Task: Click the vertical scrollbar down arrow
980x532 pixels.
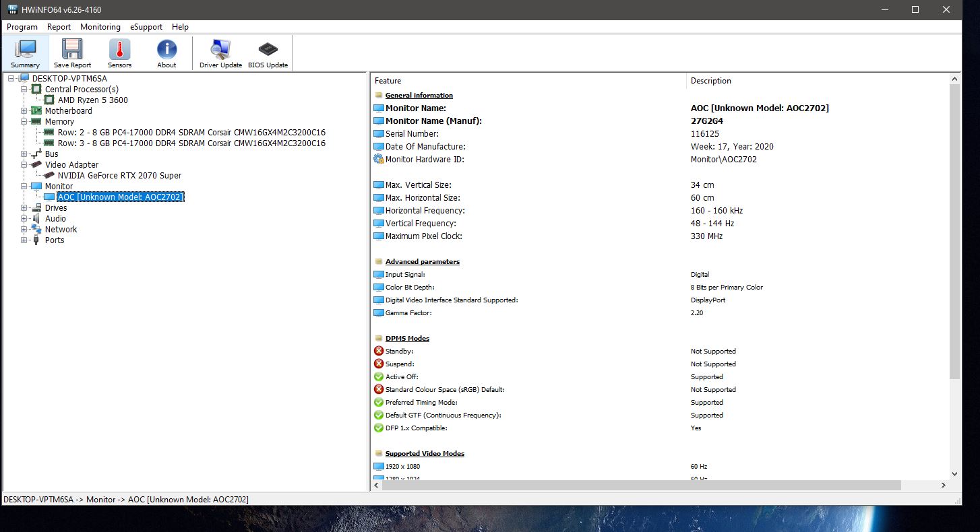Action: pyautogui.click(x=954, y=474)
